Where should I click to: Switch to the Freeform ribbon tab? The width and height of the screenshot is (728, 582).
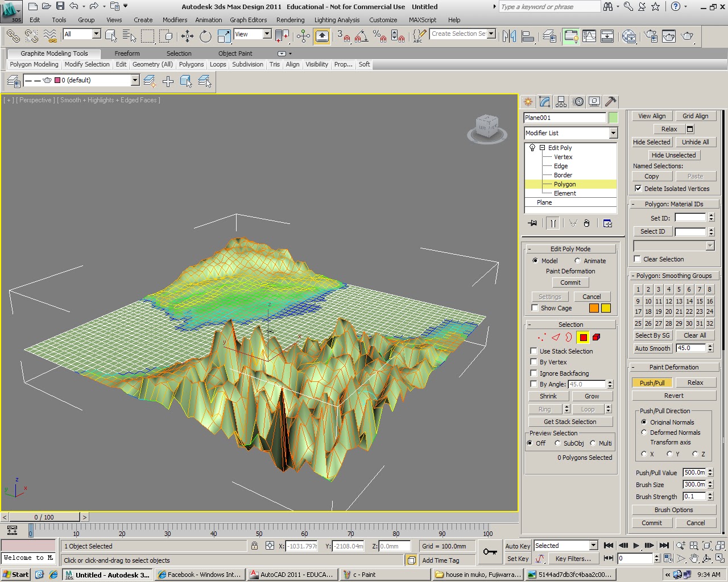127,53
